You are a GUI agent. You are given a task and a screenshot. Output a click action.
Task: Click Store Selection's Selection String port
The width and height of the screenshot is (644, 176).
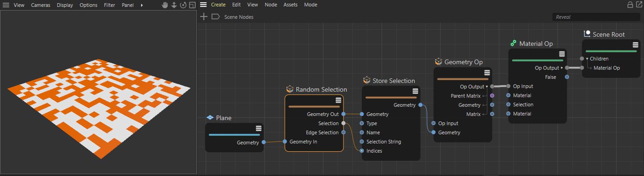(362, 142)
